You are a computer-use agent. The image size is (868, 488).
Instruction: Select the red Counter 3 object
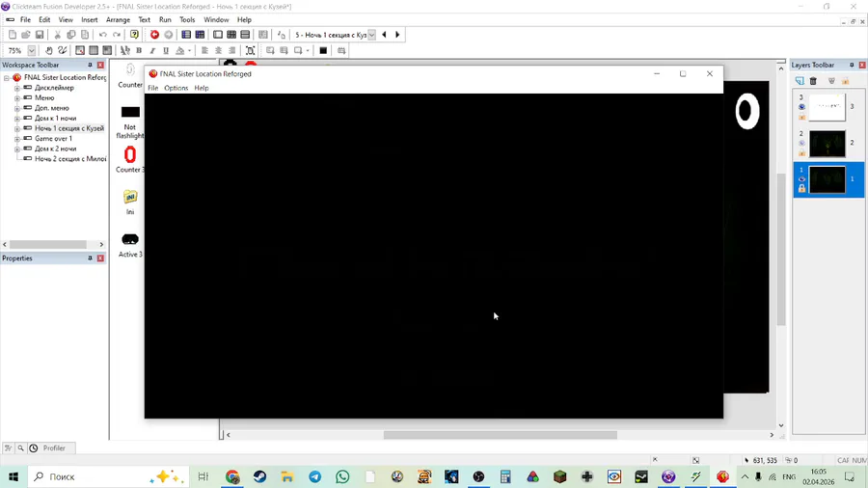pyautogui.click(x=130, y=154)
